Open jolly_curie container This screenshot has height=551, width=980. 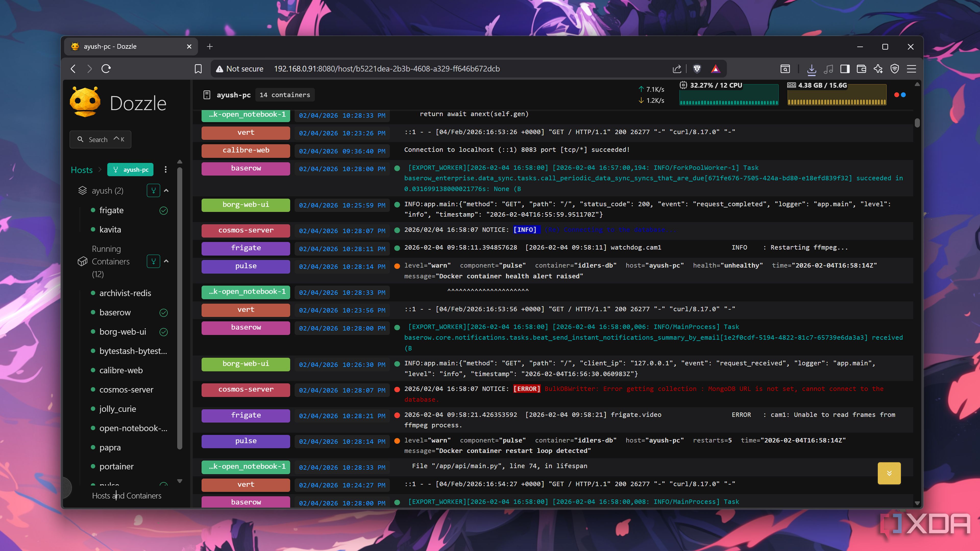click(118, 409)
